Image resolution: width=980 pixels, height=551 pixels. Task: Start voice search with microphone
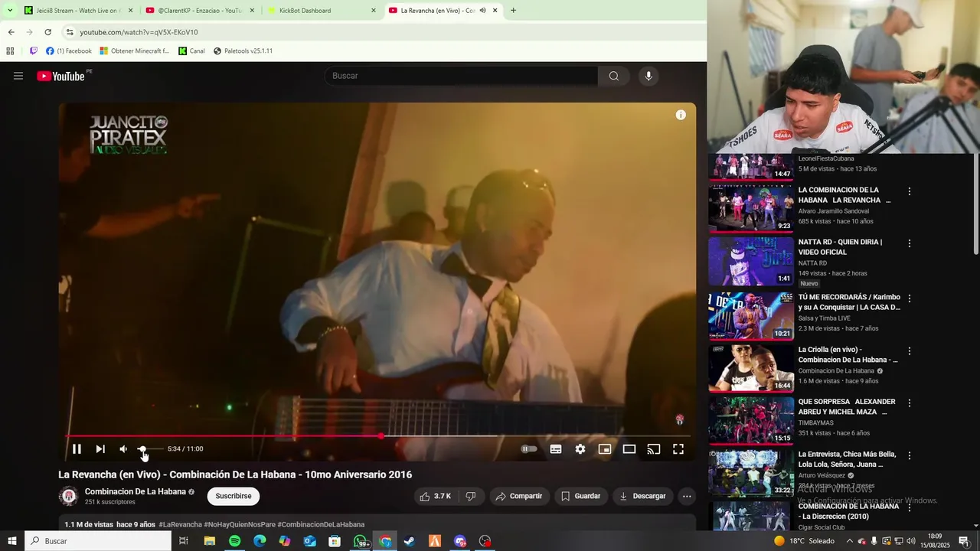pyautogui.click(x=648, y=76)
